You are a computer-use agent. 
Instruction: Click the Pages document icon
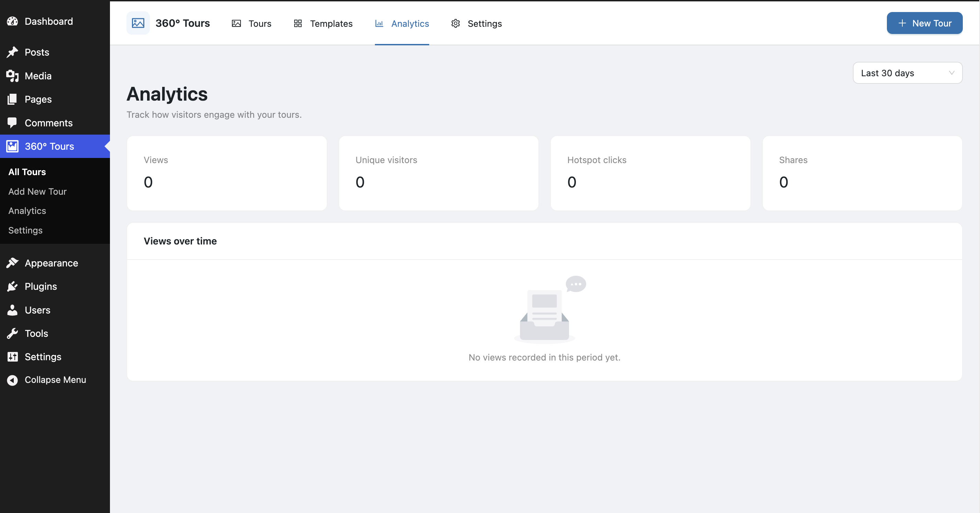pyautogui.click(x=12, y=99)
